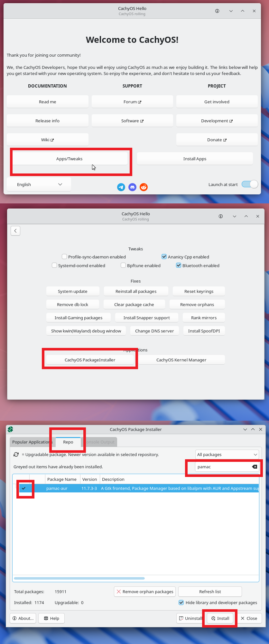Image resolution: width=269 pixels, height=644 pixels.
Task: Click the info icon in Welcome window titlebar
Action: point(217,11)
